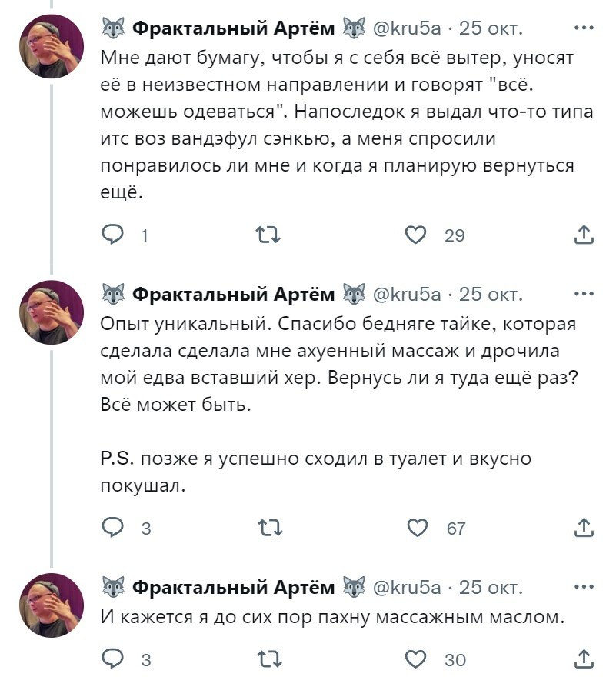
Task: Open the second tweet's author profile picture
Action: point(52,312)
